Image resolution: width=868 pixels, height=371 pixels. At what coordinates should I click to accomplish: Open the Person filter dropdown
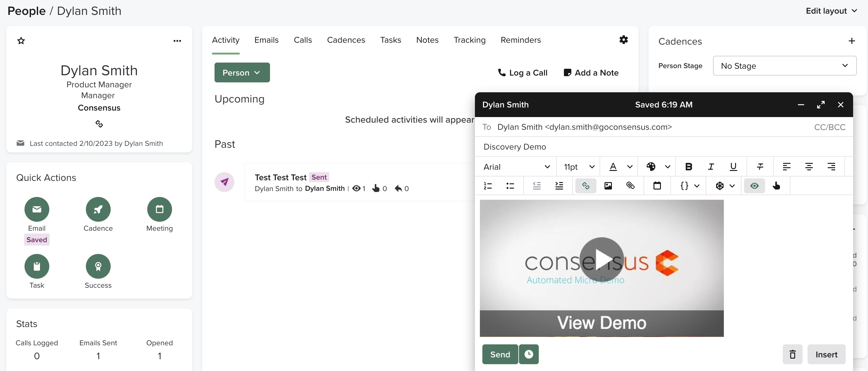[x=241, y=72]
